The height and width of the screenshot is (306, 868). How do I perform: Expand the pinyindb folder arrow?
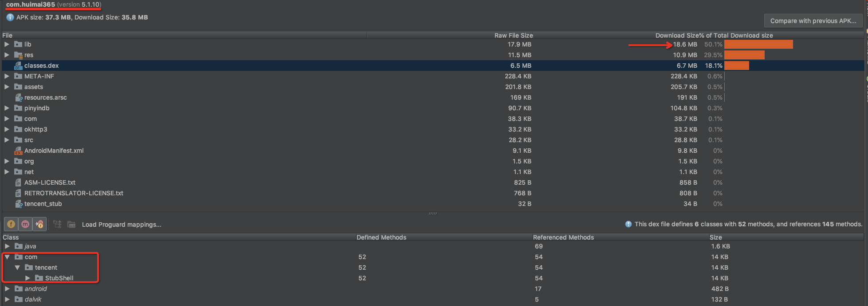click(7, 108)
